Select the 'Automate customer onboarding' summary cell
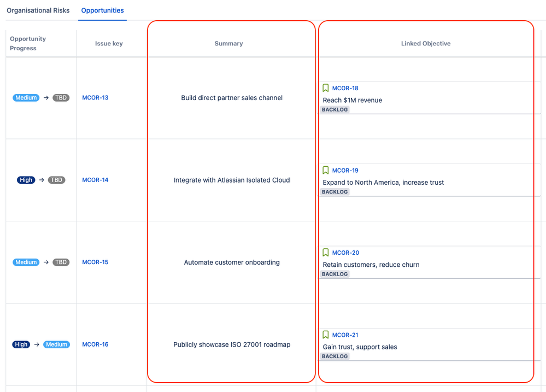Screen dimensions: 546x392 pyautogui.click(x=232, y=262)
